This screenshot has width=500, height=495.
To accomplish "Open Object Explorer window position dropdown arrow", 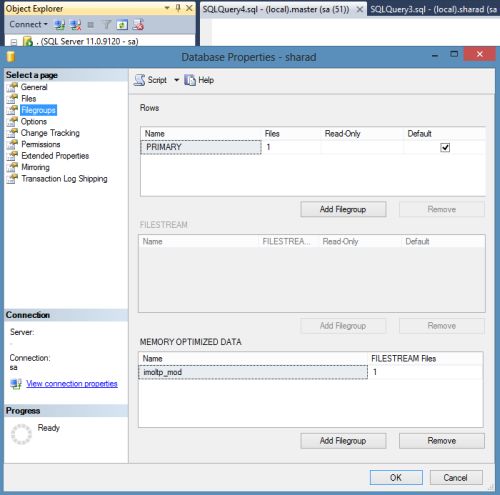I will pos(167,8).
